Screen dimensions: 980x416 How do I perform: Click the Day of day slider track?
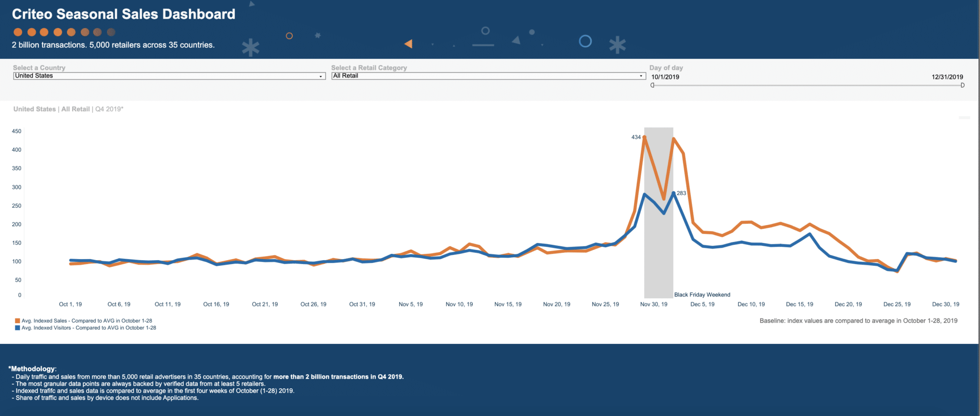click(x=807, y=85)
